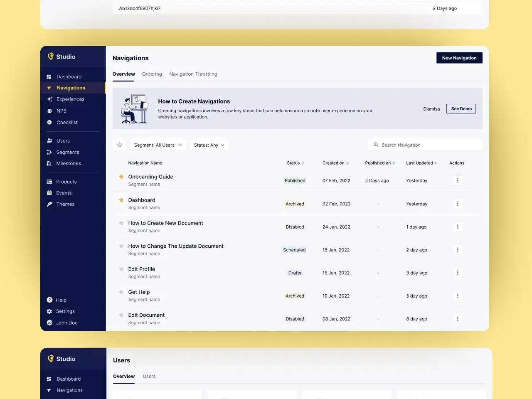The width and height of the screenshot is (532, 399).
Task: Click the New Navigation button
Action: [x=459, y=58]
